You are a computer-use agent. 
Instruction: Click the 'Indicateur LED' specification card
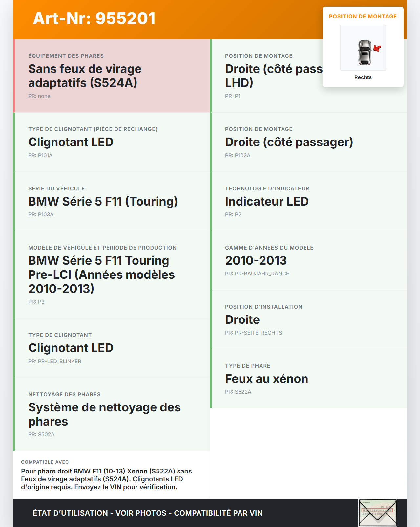tap(308, 201)
